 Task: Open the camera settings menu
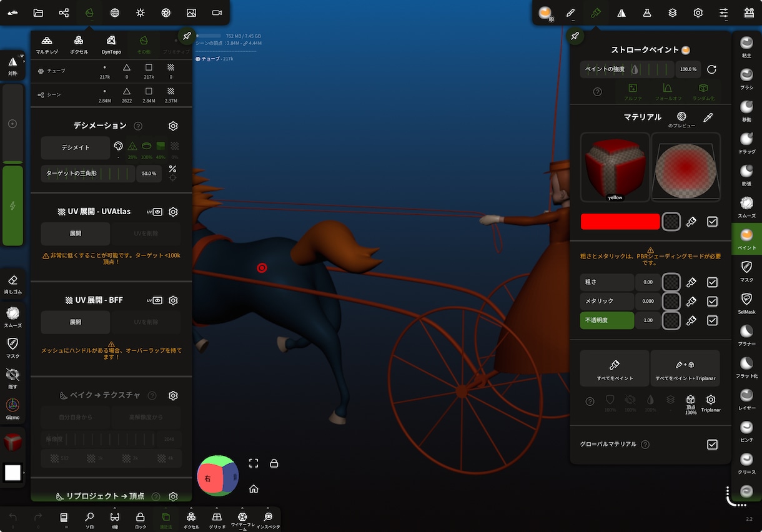tap(217, 12)
